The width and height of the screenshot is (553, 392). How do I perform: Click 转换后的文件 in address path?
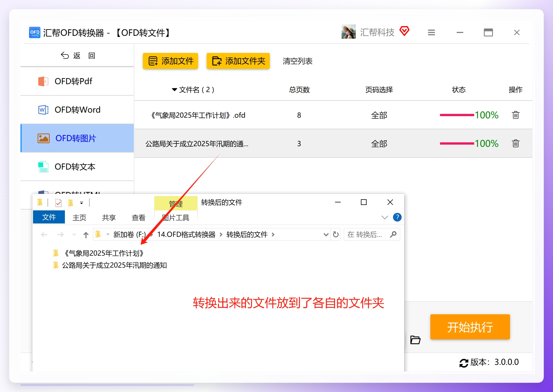247,235
